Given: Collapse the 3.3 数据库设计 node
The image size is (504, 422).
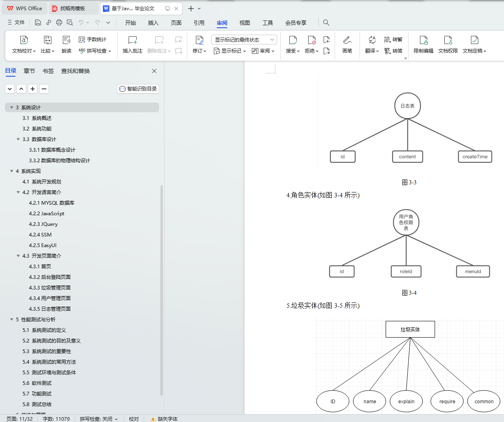Looking at the screenshot, I should pyautogui.click(x=18, y=139).
